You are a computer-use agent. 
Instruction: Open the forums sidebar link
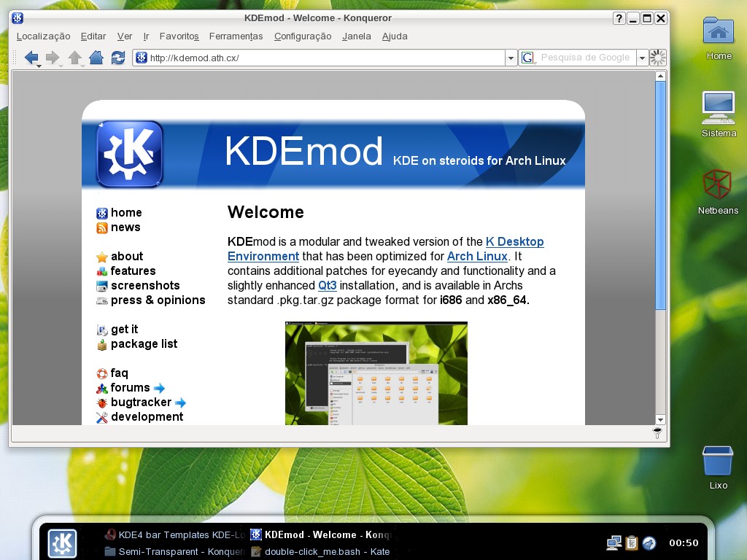[130, 388]
